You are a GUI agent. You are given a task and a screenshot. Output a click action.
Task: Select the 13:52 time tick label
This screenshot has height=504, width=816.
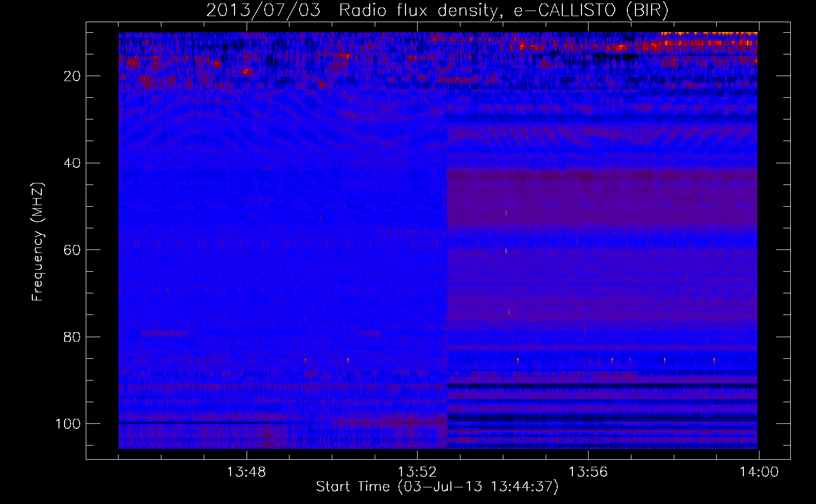[x=417, y=472]
